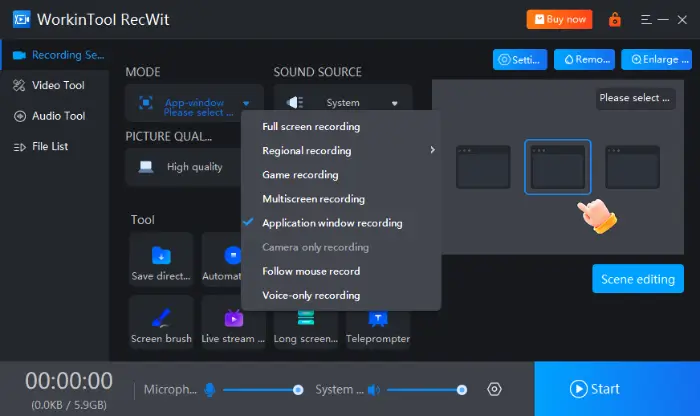Expand Regional recording submenu arrow
The image size is (700, 416).
[432, 150]
